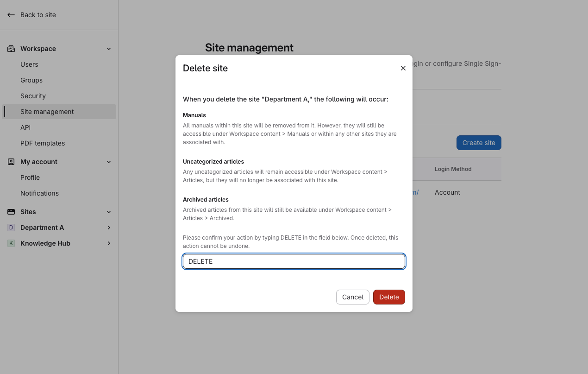The width and height of the screenshot is (588, 374).
Task: Expand the Department A site entry
Action: (x=108, y=228)
